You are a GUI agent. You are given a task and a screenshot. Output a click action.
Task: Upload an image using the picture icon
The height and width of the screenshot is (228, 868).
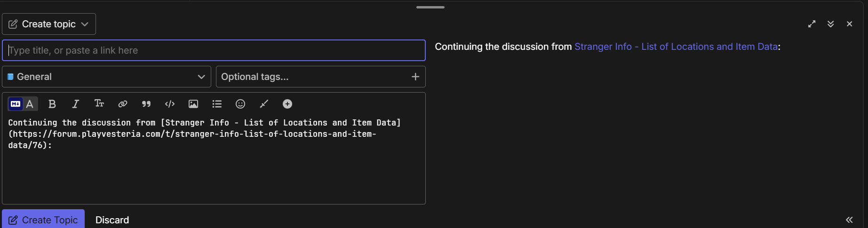tap(193, 104)
